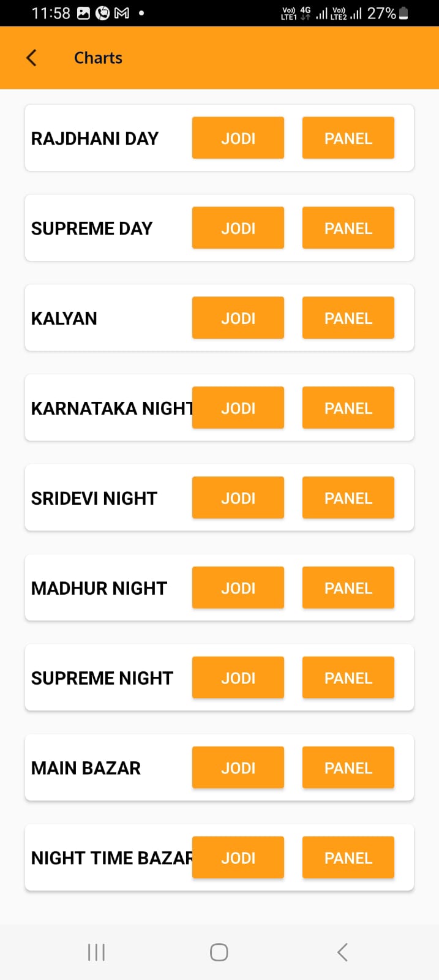Tap the Android navigation back button

pos(342,952)
